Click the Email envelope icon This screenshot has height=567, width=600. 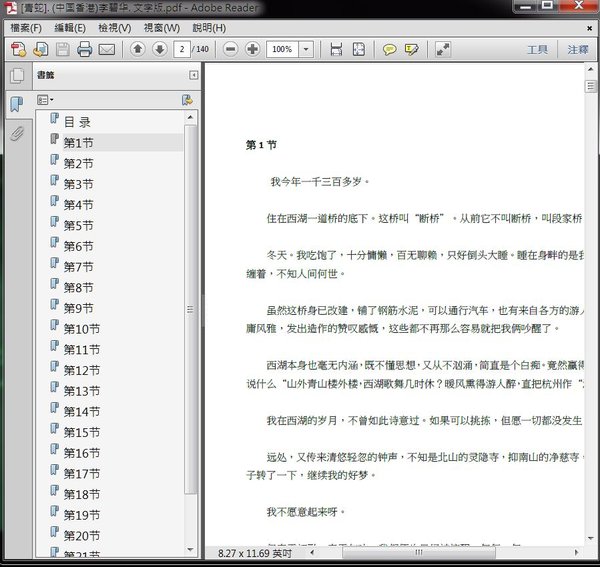[106, 49]
